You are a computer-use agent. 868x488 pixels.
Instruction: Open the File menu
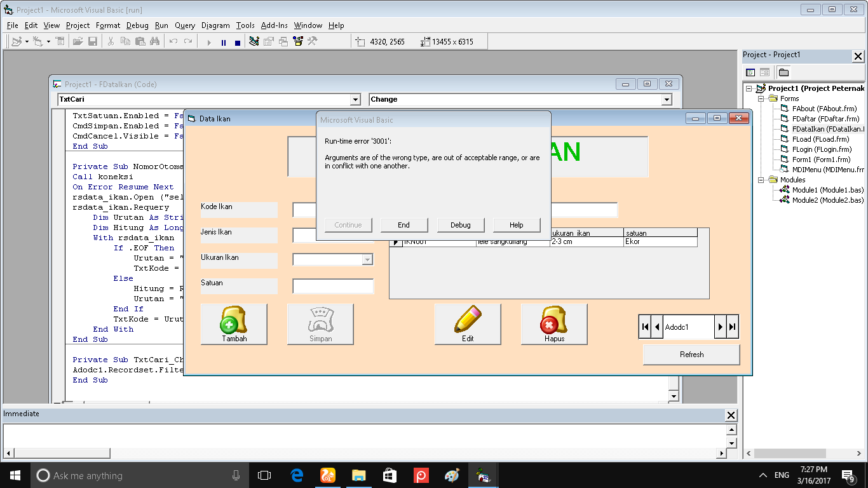(x=13, y=25)
